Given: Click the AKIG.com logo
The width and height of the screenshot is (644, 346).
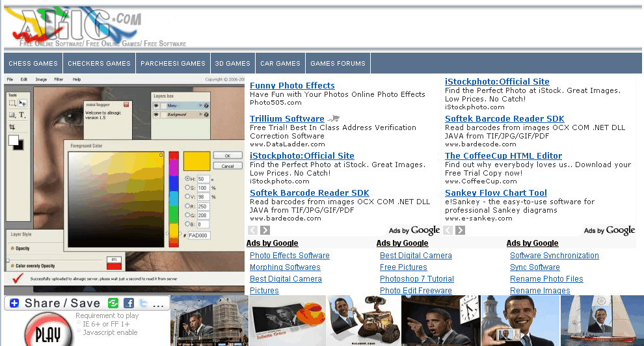Looking at the screenshot, I should [x=78, y=26].
